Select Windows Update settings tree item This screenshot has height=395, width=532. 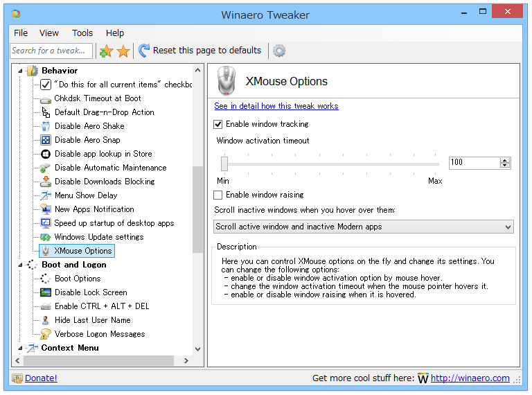[x=99, y=237]
